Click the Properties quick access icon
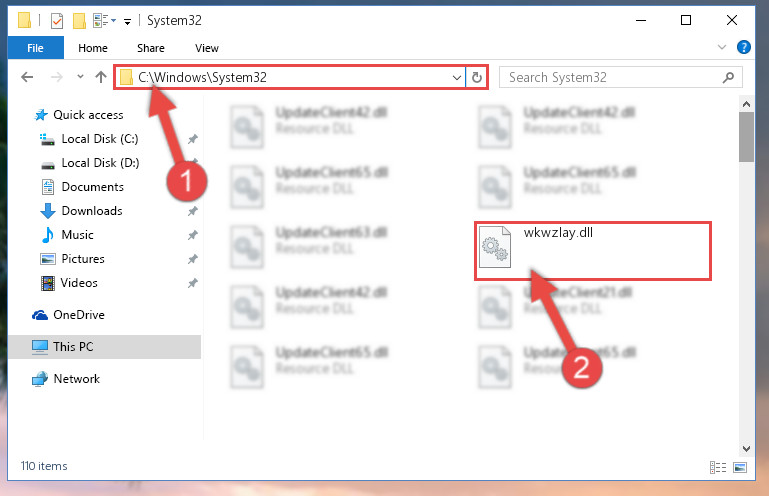 (57, 21)
